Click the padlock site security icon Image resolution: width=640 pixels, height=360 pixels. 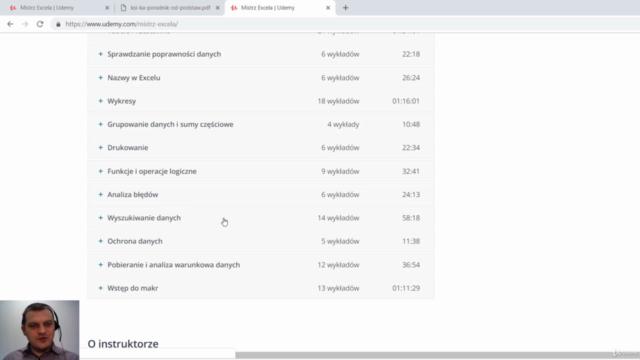tap(58, 24)
